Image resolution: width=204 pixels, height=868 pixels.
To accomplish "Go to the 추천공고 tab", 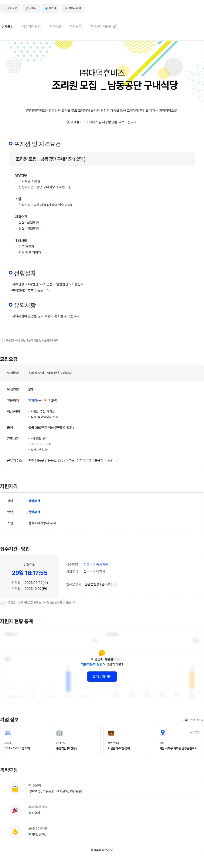I will pyautogui.click(x=76, y=26).
